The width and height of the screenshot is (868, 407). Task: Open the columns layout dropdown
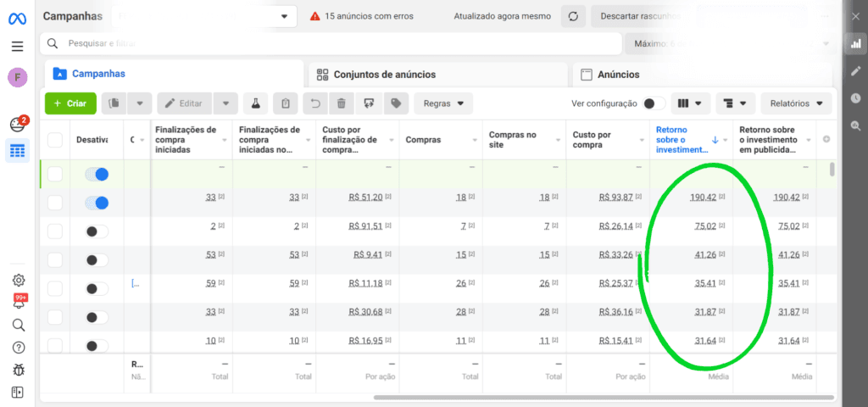coord(690,103)
